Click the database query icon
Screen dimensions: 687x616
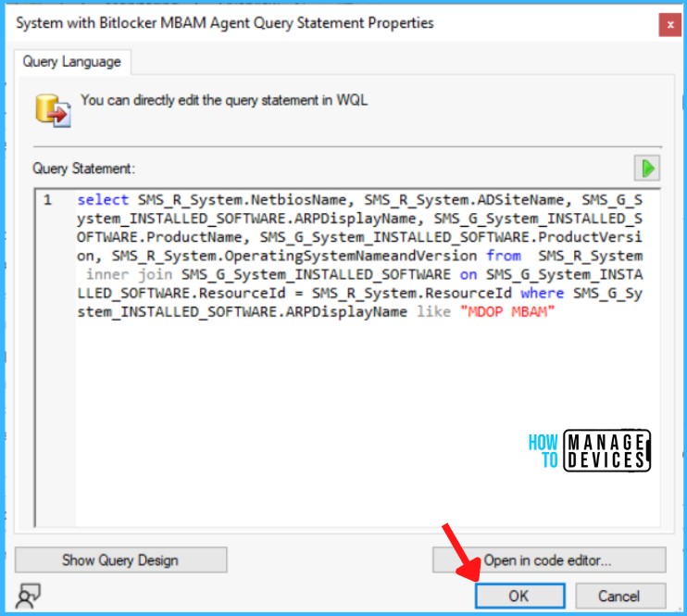[x=53, y=110]
